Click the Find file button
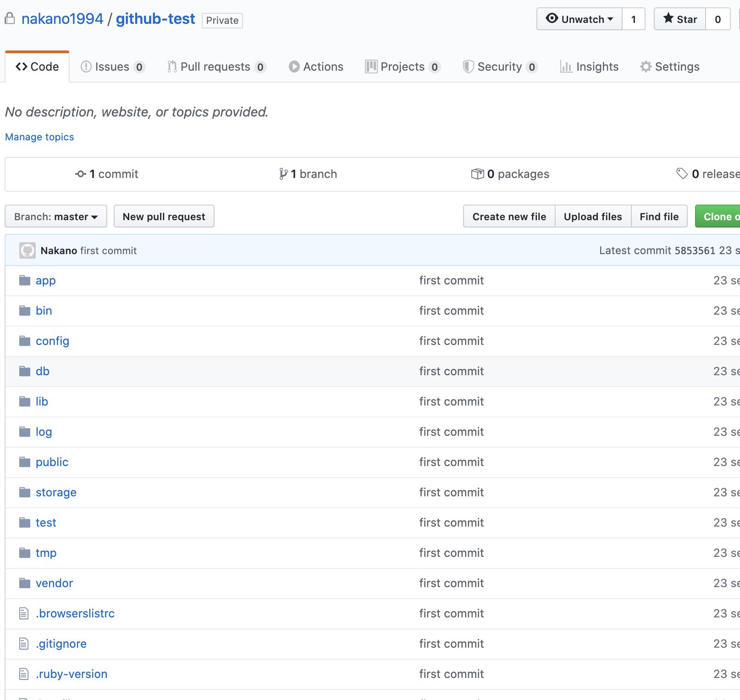The image size is (740, 700). click(x=659, y=216)
